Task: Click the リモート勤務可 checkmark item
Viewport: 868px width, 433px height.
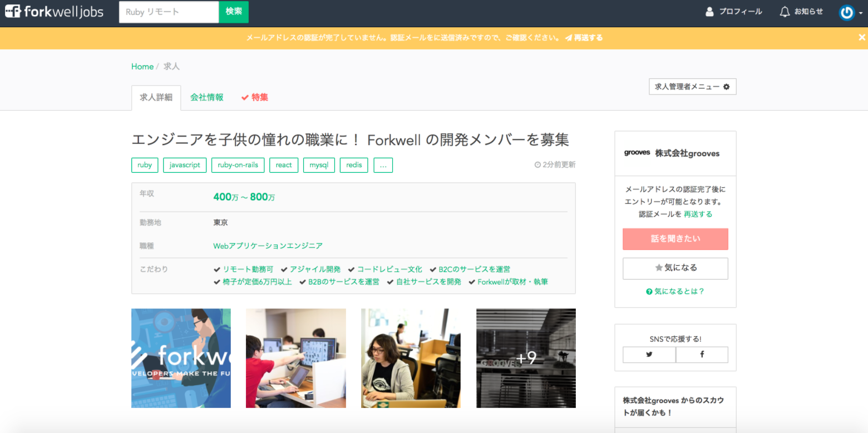Action: coord(243,270)
